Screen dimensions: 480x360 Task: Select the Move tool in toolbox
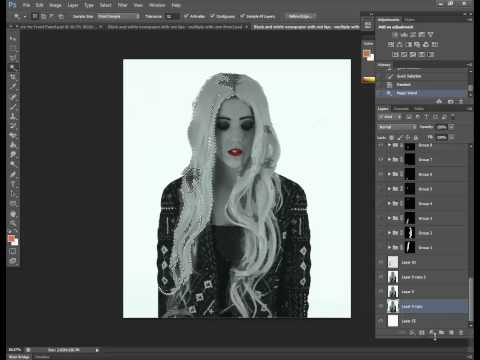click(13, 39)
